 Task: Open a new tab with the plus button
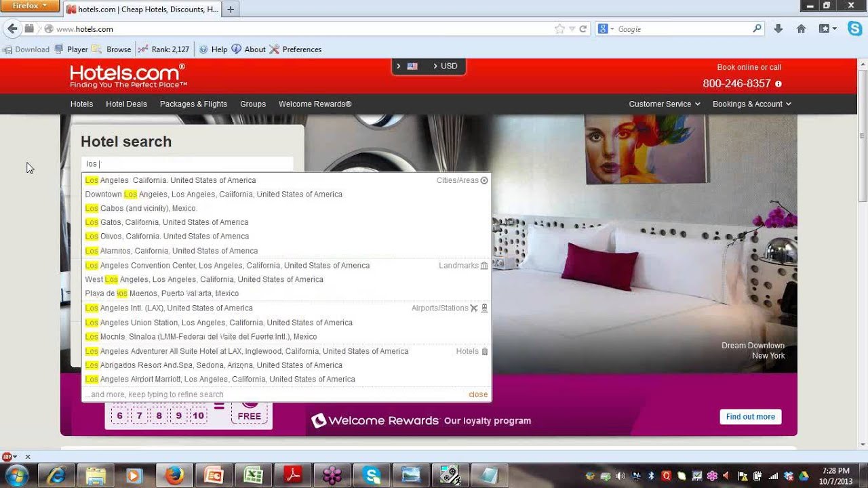231,9
